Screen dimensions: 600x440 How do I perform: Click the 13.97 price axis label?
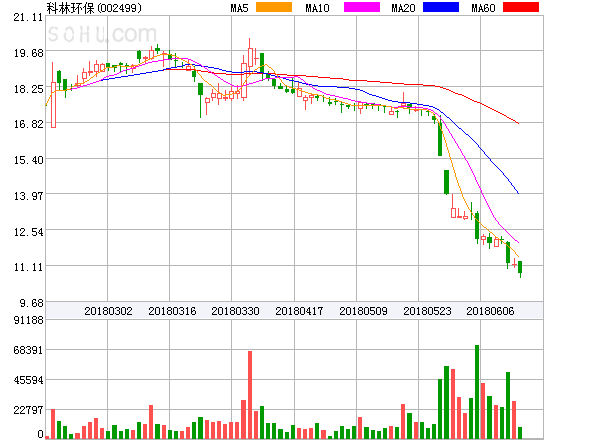click(x=28, y=196)
